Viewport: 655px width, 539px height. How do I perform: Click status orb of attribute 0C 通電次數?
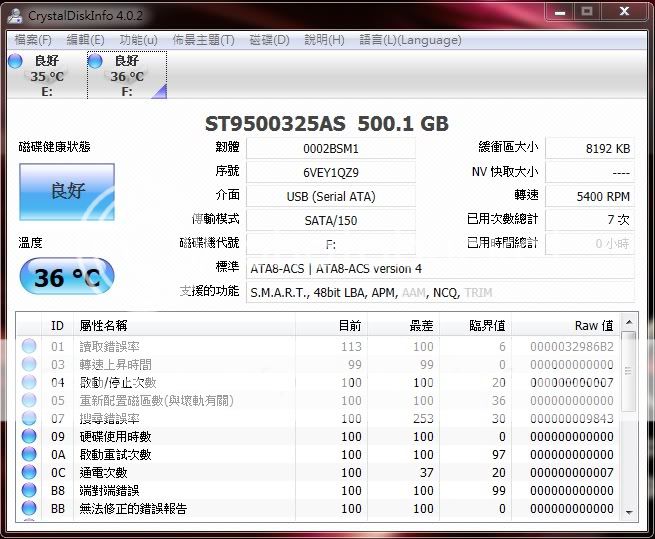pyautogui.click(x=29, y=472)
